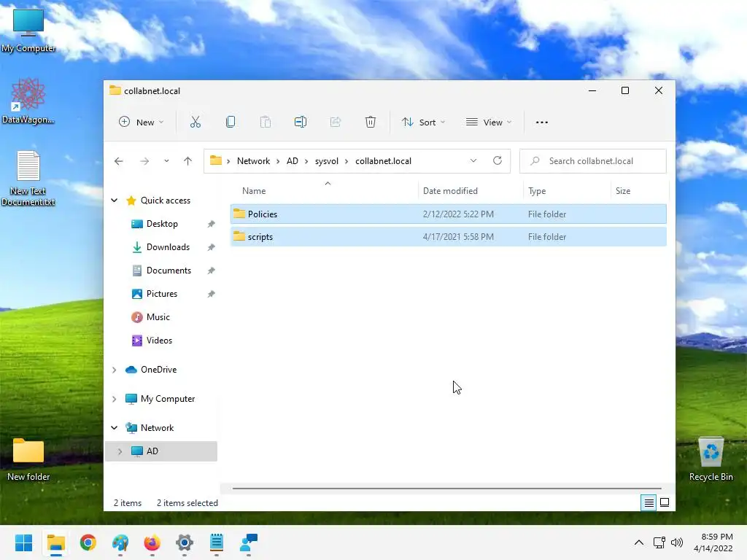747x560 pixels.
Task: Go up one folder level arrow
Action: [187, 161]
